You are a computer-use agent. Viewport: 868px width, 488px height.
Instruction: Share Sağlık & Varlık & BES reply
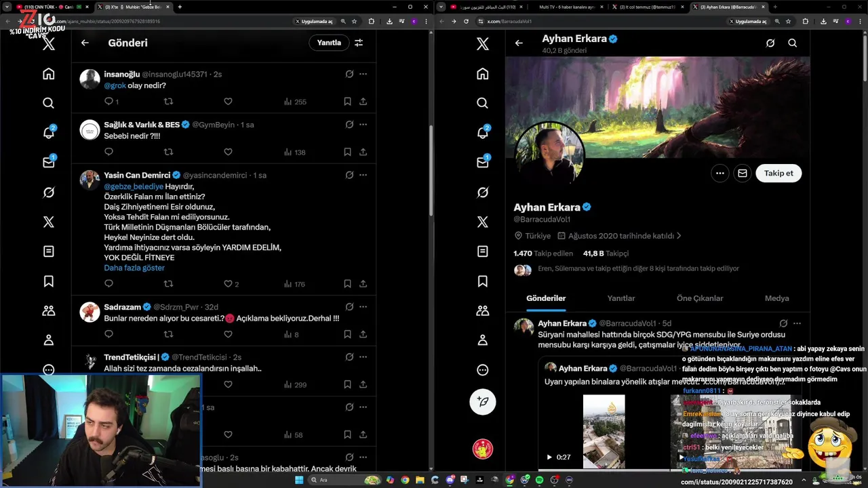point(363,152)
